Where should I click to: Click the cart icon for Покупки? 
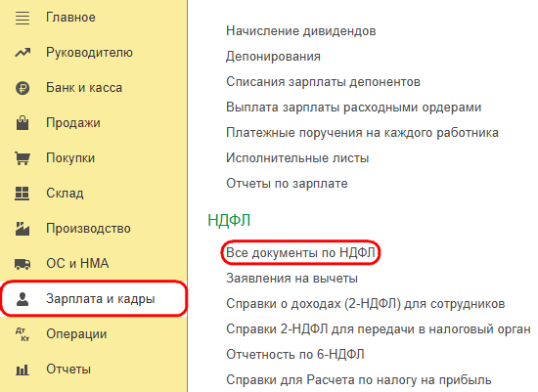coord(22,158)
